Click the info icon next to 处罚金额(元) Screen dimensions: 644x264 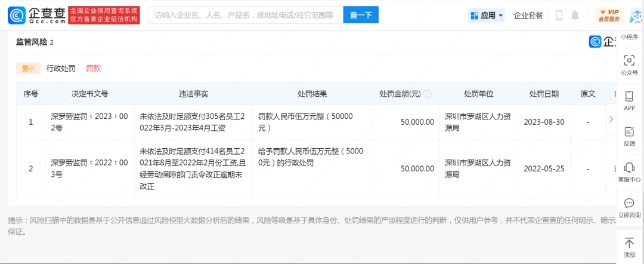[428, 94]
